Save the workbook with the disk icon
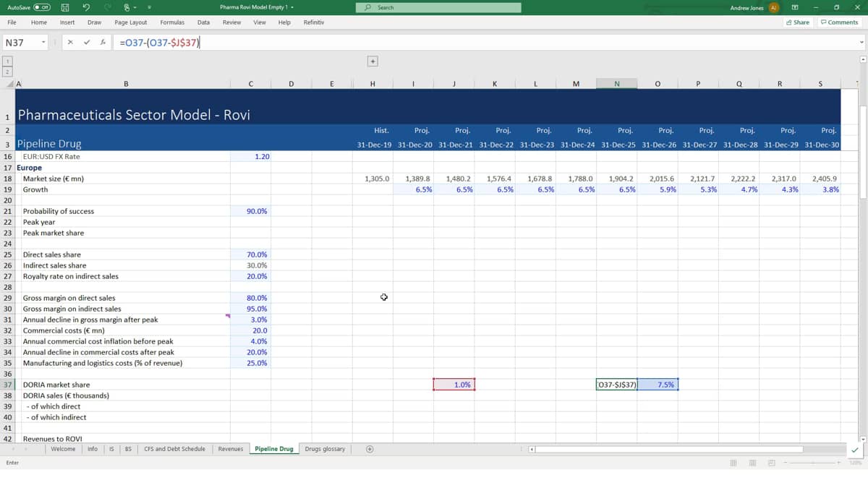The image size is (868, 488). (65, 8)
